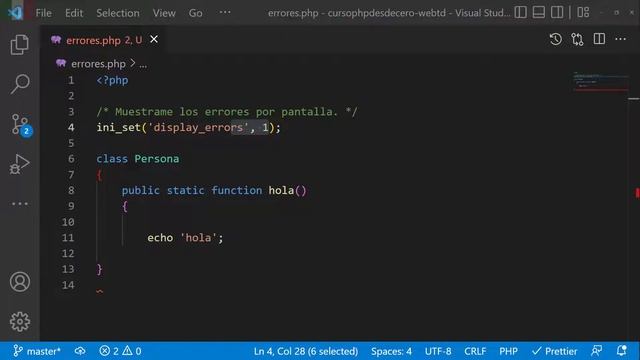Open notifications bell in status bar
640x360 pixels.
[x=621, y=351]
